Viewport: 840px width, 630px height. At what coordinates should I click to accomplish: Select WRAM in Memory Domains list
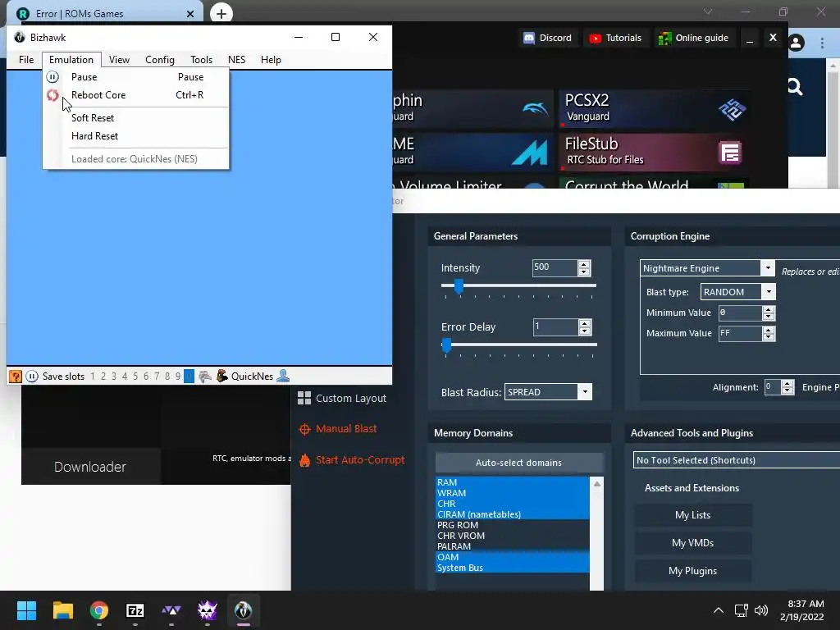[513, 493]
